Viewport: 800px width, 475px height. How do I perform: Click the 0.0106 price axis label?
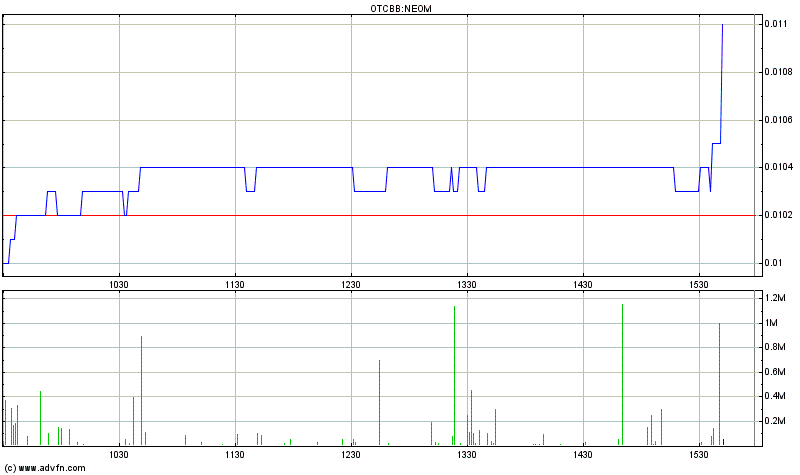[779, 120]
